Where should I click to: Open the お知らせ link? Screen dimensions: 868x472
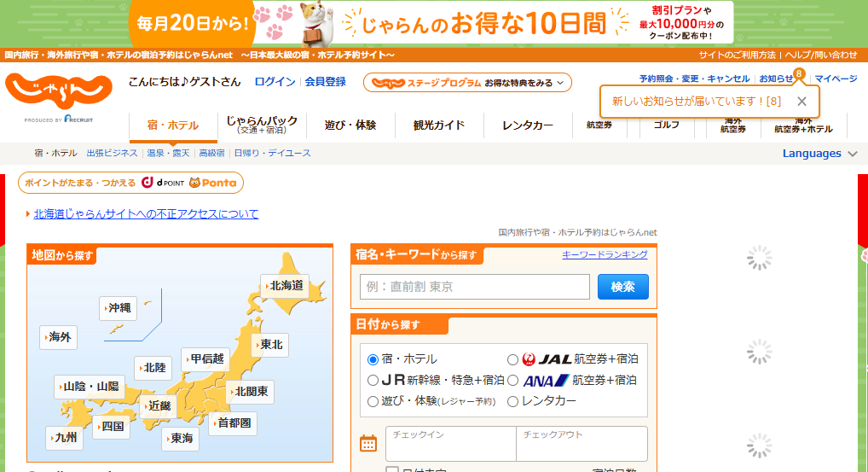776,79
